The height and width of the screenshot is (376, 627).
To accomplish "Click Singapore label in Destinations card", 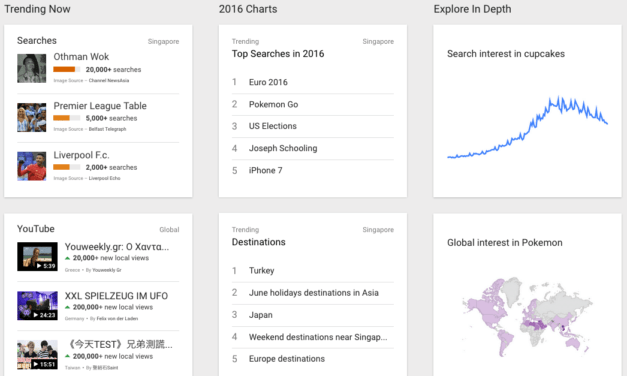I will coord(378,230).
